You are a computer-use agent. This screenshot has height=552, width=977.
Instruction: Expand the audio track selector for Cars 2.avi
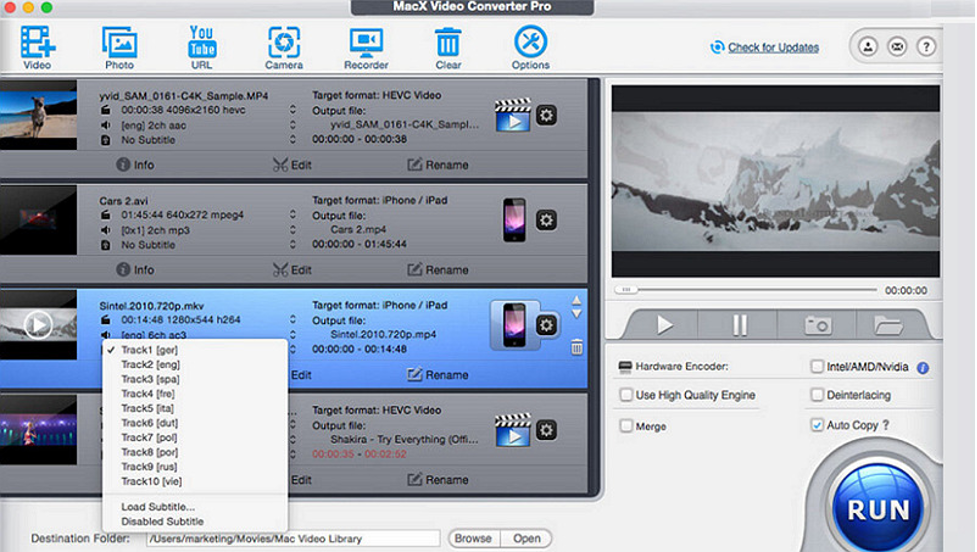pyautogui.click(x=292, y=230)
